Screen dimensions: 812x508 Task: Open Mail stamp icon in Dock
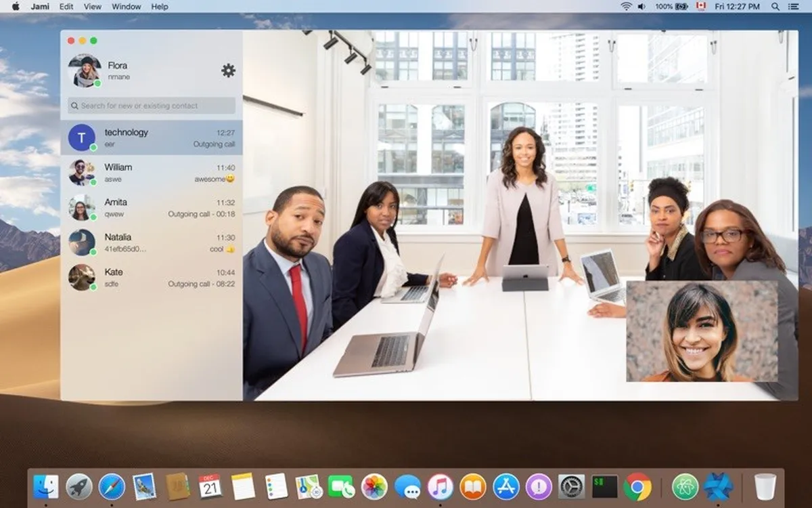[145, 486]
